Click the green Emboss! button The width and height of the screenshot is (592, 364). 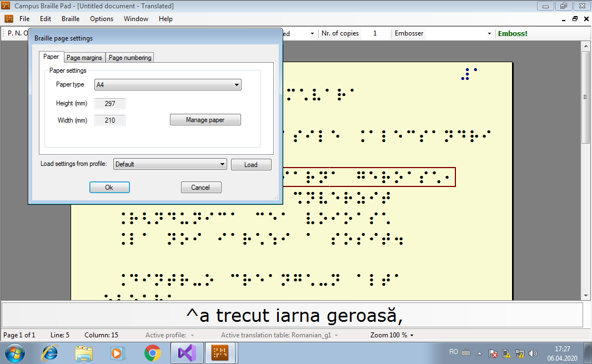[513, 33]
